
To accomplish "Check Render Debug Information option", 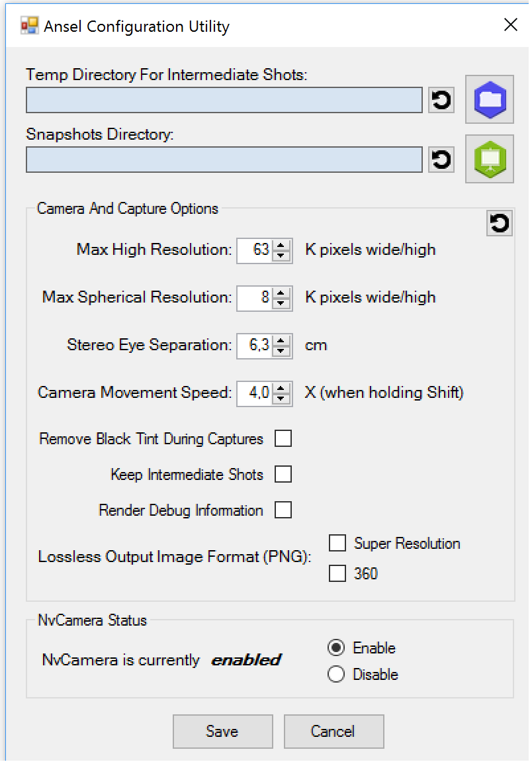I will [283, 510].
